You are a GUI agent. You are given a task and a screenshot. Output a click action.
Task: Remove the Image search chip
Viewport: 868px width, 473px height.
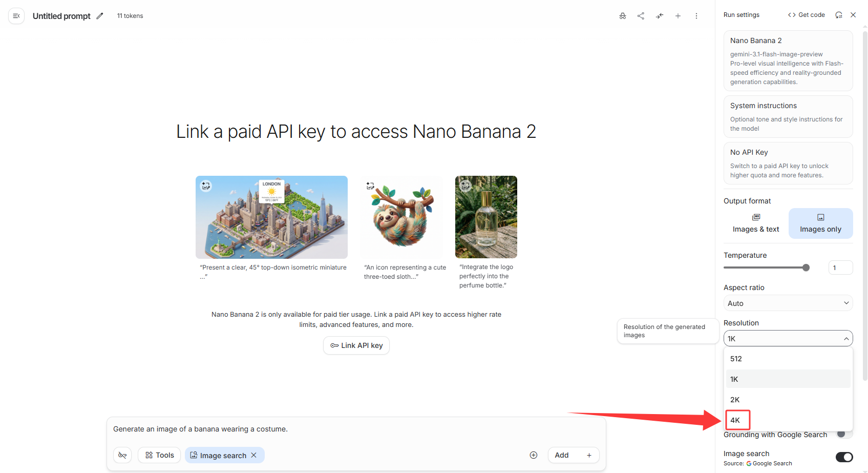pos(253,455)
